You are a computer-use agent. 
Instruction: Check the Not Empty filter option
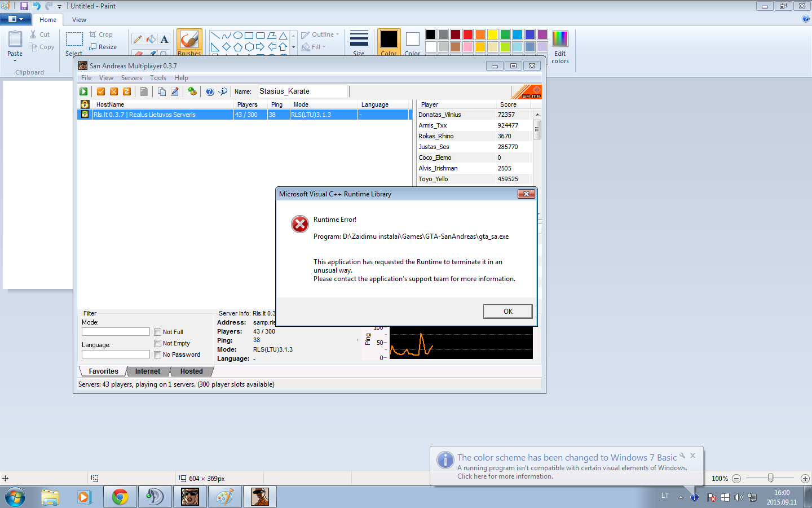pyautogui.click(x=158, y=343)
